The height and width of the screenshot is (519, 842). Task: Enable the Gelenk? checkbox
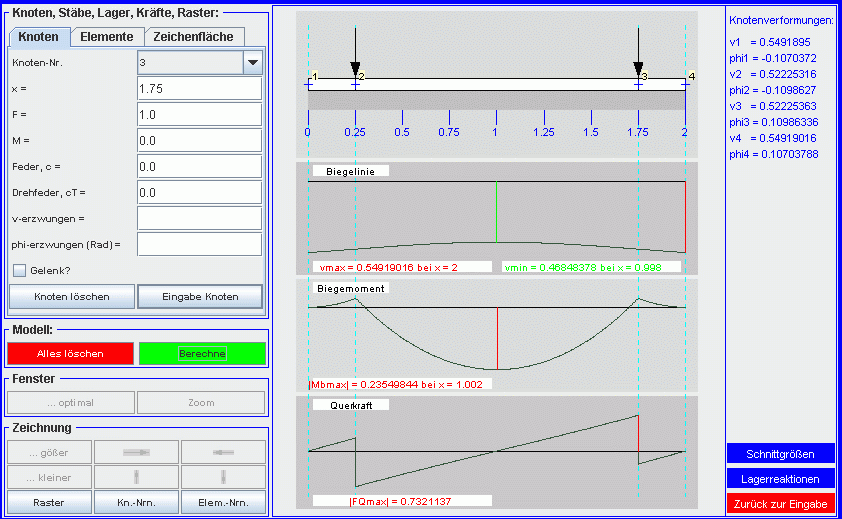(19, 269)
